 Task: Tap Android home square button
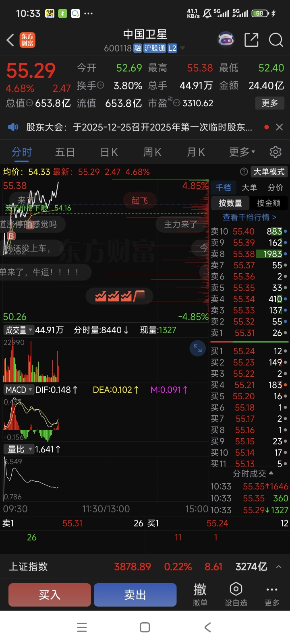tap(145, 627)
